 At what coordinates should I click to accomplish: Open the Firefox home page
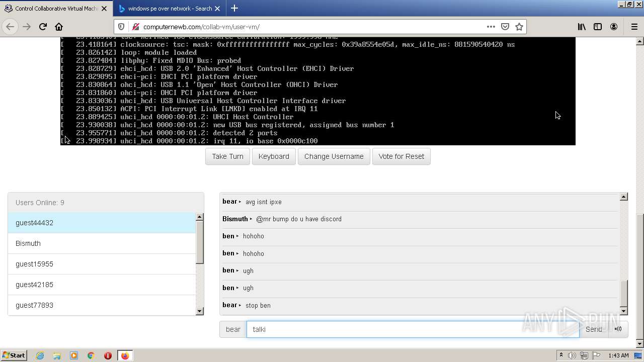click(x=59, y=27)
